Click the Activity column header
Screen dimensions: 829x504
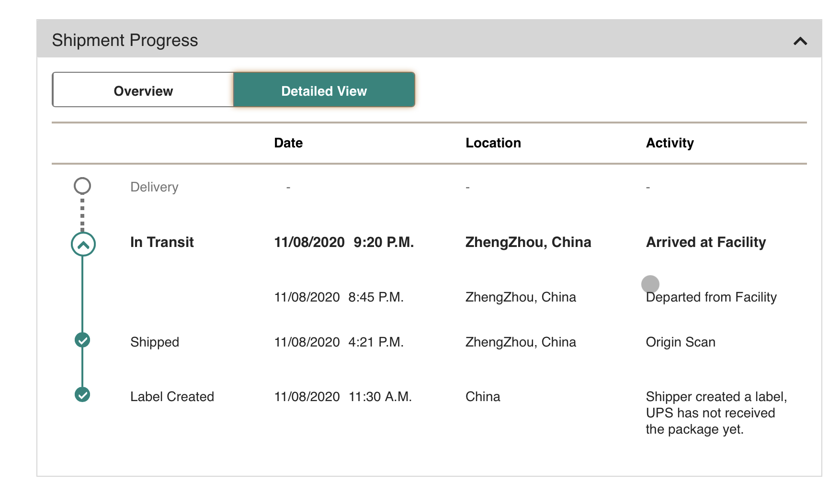coord(670,143)
